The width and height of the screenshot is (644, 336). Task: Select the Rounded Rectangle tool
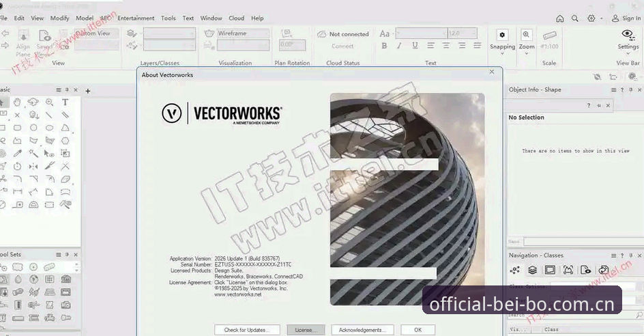17,128
